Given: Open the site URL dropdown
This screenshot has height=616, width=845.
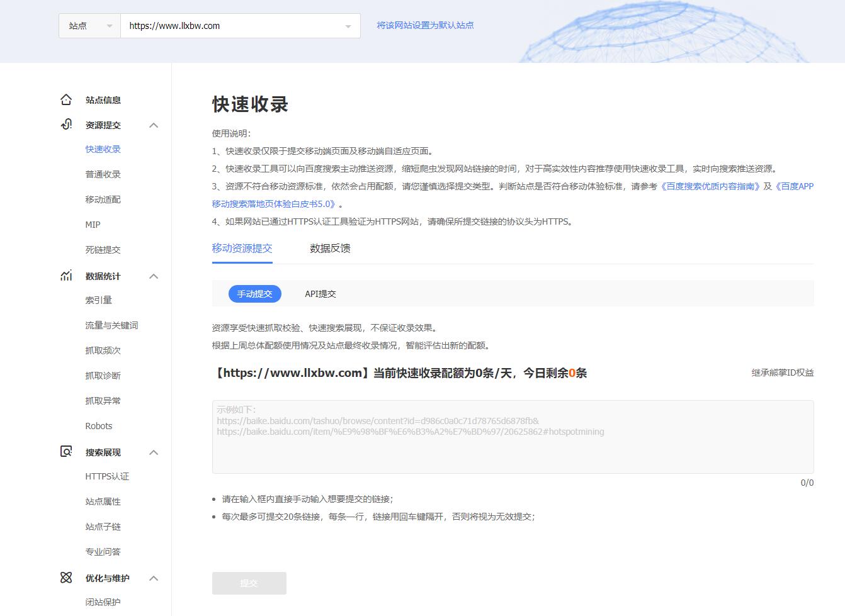Looking at the screenshot, I should coord(241,26).
